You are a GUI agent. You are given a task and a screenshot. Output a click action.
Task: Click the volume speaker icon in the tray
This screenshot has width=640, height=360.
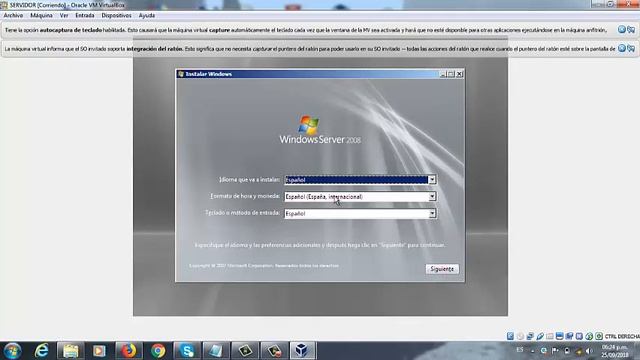click(x=589, y=351)
